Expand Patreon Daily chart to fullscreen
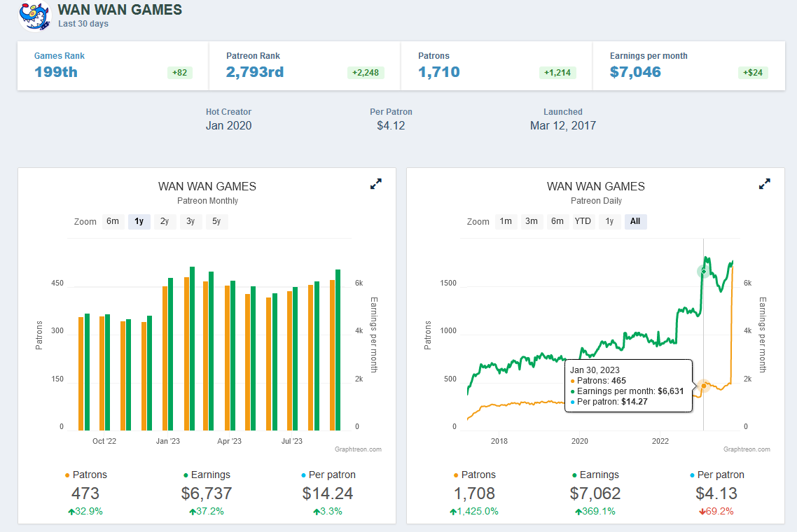The image size is (797, 532). click(x=765, y=184)
